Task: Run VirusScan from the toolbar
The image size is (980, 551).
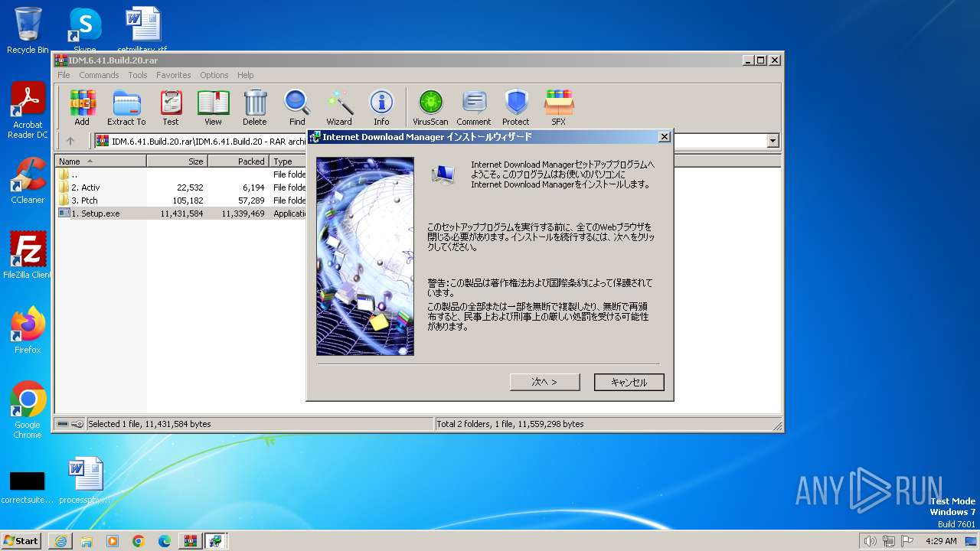Action: click(430, 108)
